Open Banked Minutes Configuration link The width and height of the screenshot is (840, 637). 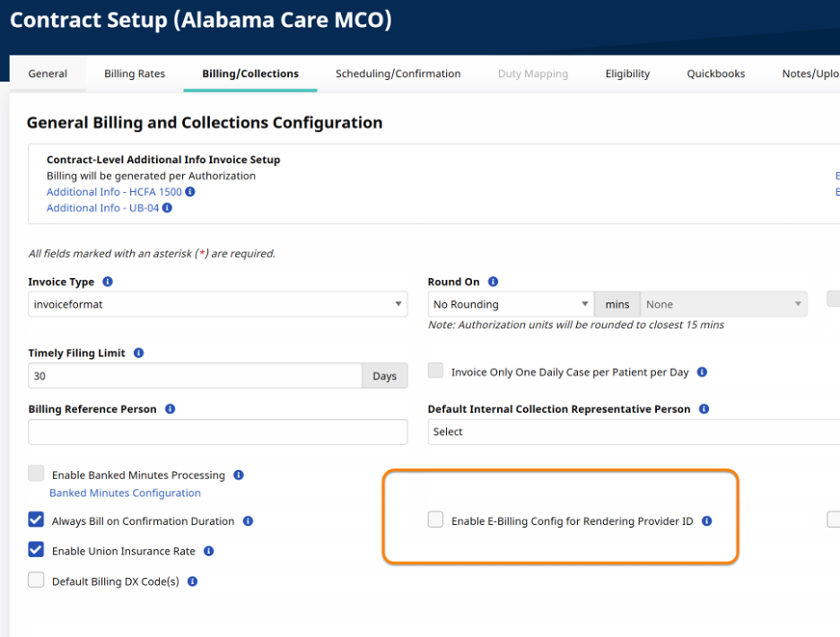[x=125, y=493]
